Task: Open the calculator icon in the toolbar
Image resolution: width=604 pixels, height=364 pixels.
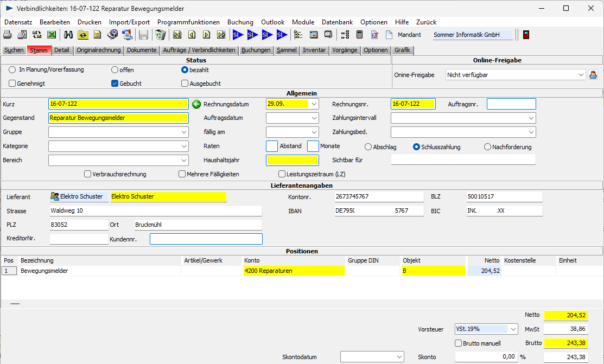Action: pos(359,35)
